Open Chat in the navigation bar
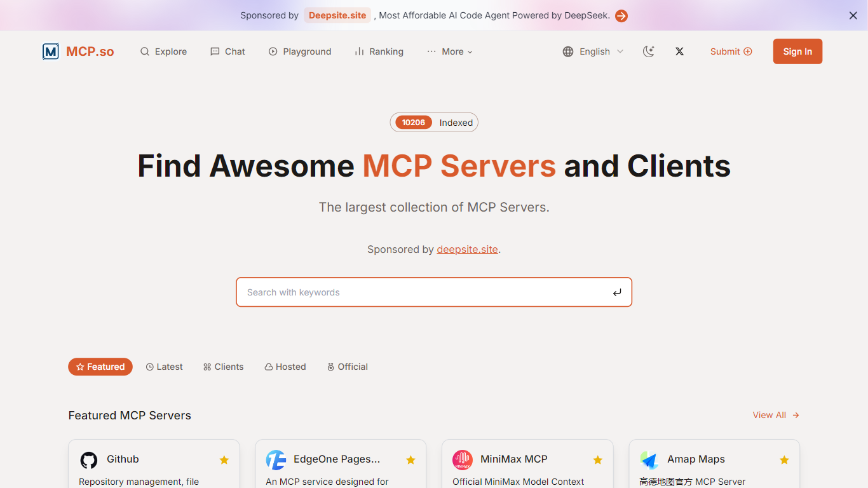868x488 pixels. (227, 51)
